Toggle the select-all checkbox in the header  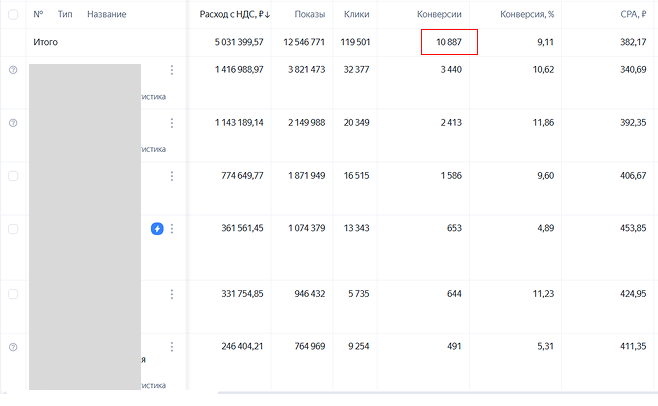click(x=13, y=15)
